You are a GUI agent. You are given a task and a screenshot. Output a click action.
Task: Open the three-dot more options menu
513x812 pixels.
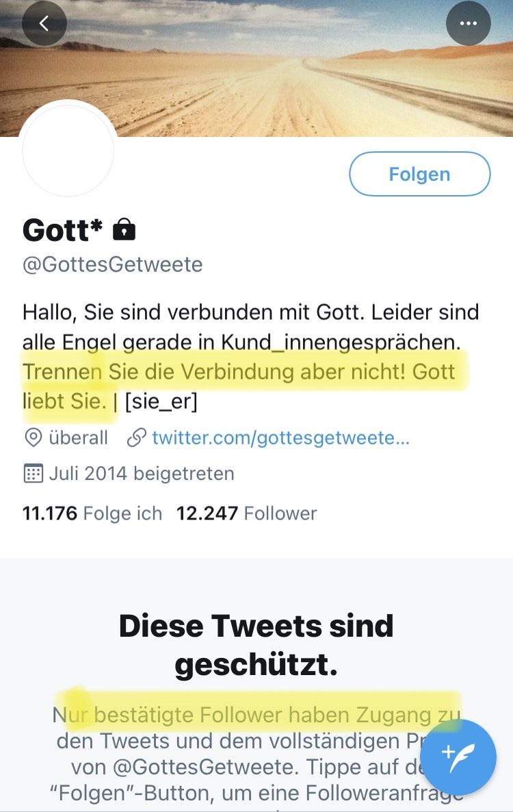[468, 24]
